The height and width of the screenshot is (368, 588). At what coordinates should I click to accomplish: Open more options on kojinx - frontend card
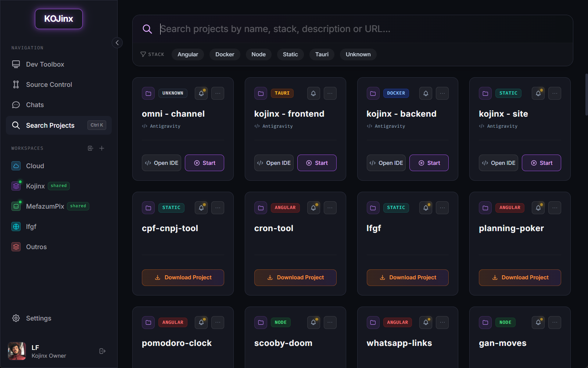[330, 93]
